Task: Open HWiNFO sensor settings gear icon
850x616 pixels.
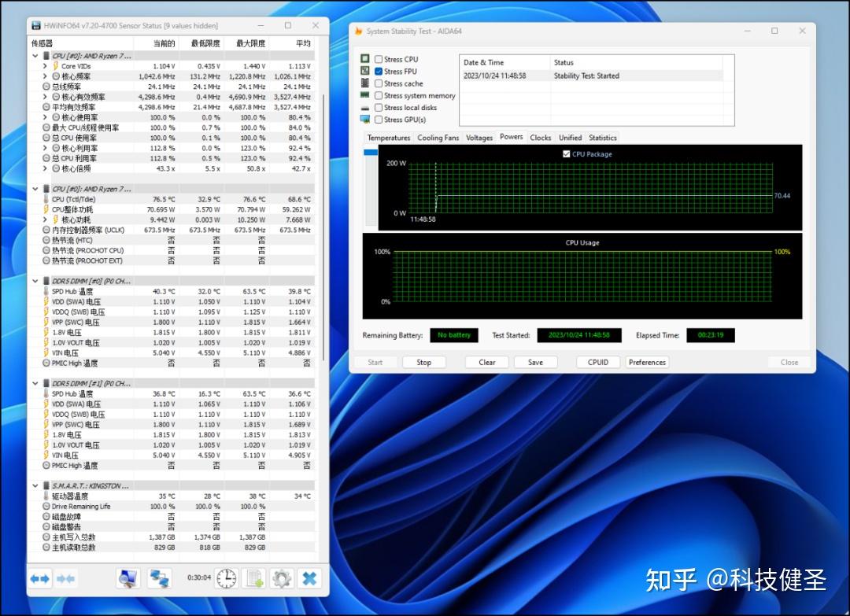Action: tap(281, 578)
